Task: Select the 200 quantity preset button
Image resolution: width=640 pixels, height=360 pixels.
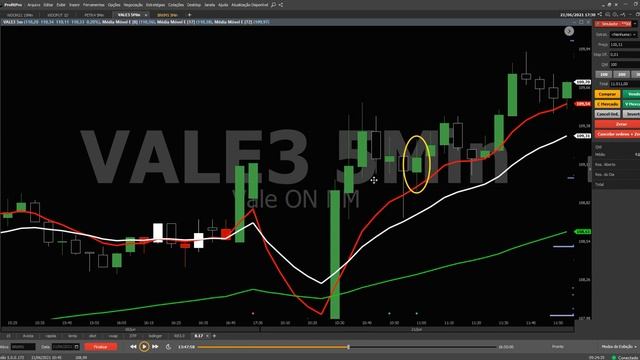Action: (x=621, y=74)
